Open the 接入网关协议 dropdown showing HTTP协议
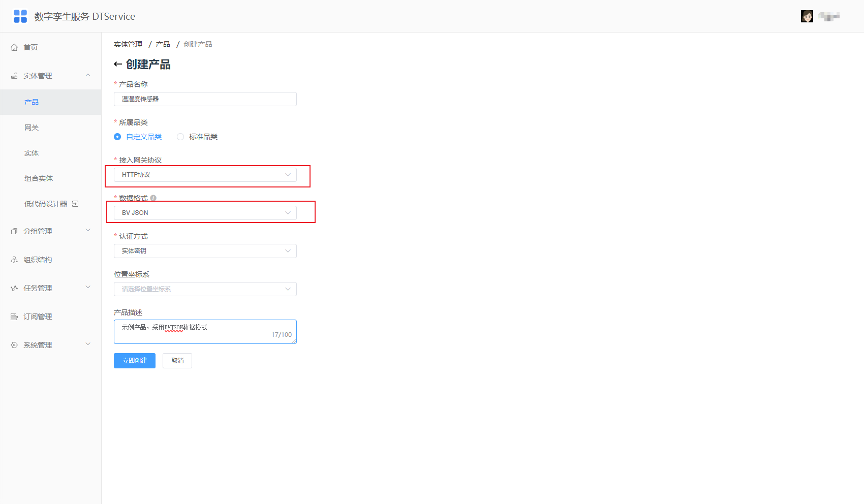864x504 pixels. pos(205,175)
